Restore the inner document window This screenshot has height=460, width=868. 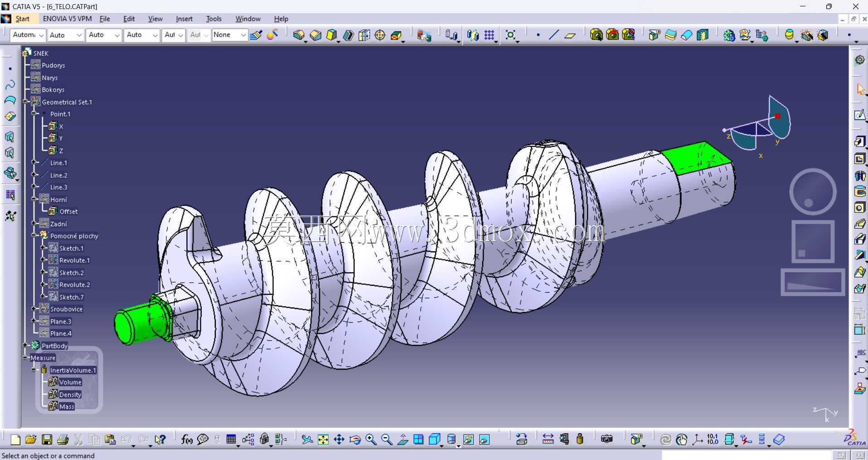pos(853,19)
